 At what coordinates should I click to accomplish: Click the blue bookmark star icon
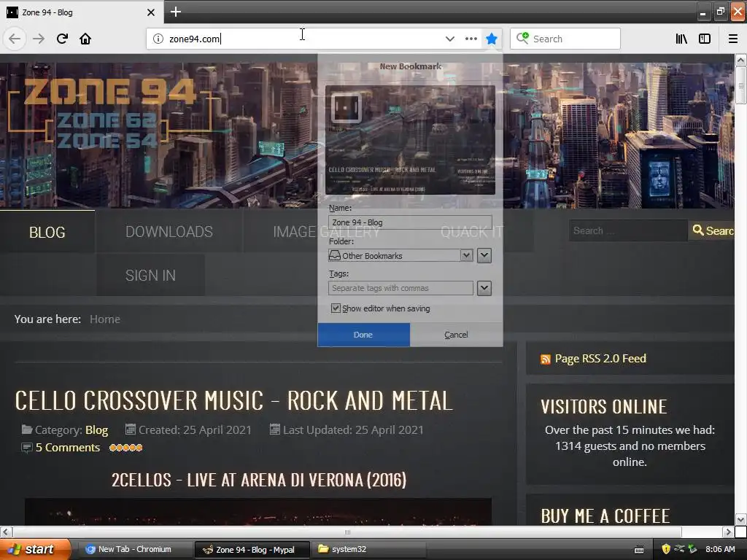(492, 39)
